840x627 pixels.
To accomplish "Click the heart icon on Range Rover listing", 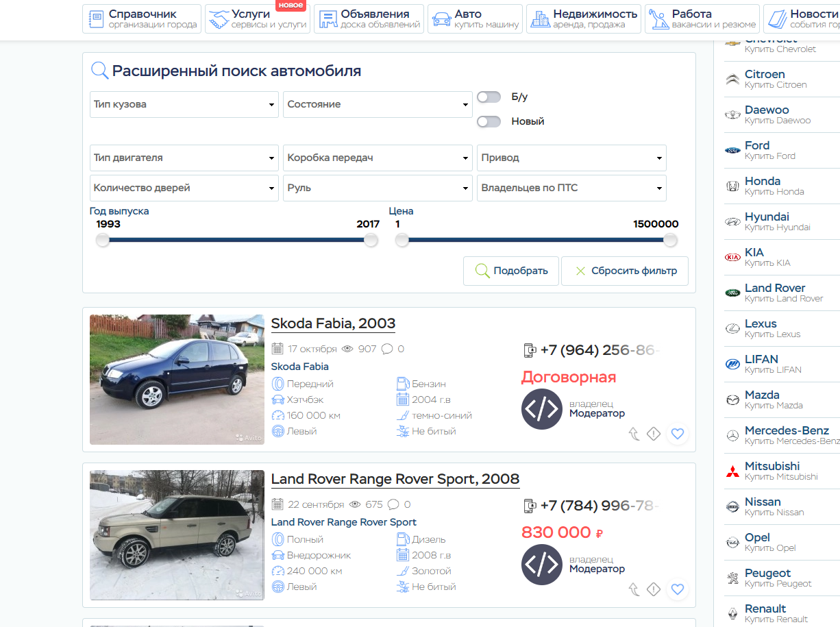I will pos(678,589).
